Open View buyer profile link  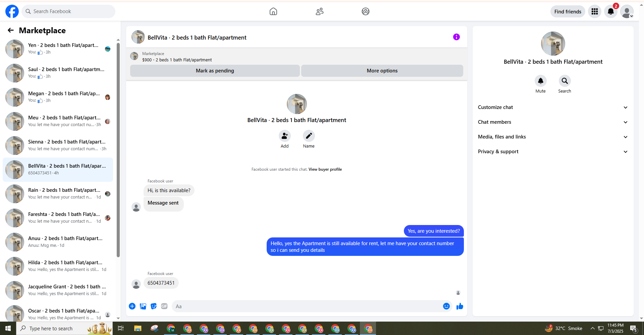pos(325,169)
